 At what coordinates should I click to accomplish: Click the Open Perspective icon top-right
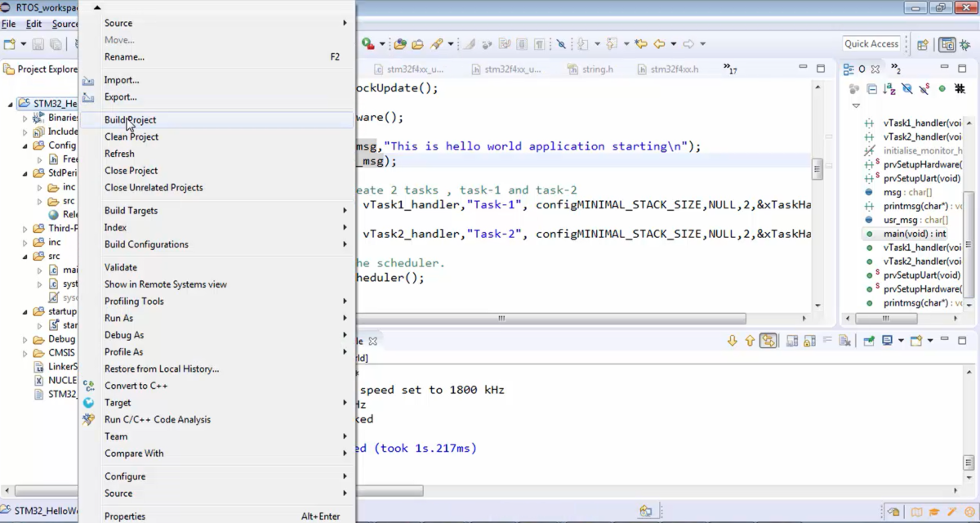click(x=922, y=43)
